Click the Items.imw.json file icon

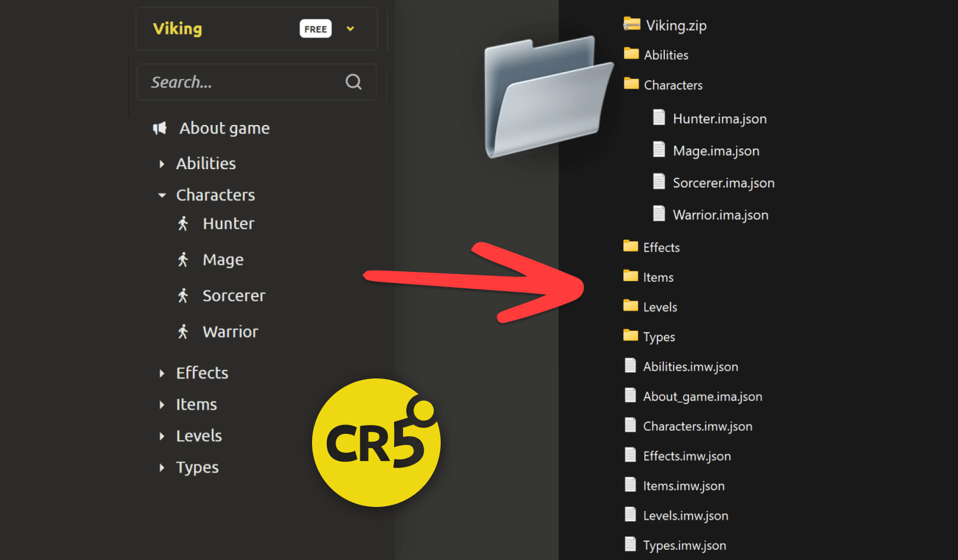631,485
